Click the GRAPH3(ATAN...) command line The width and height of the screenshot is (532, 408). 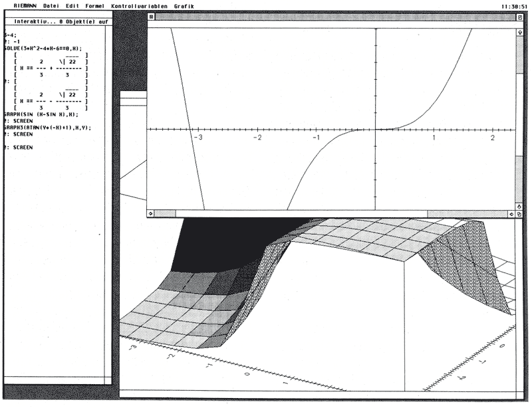click(x=48, y=127)
